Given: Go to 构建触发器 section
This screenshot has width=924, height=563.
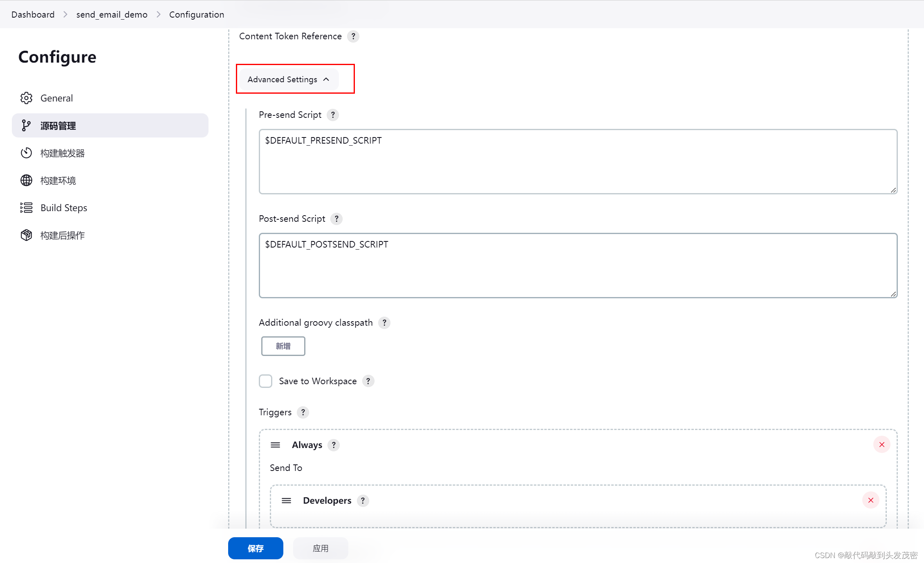Looking at the screenshot, I should click(x=110, y=153).
